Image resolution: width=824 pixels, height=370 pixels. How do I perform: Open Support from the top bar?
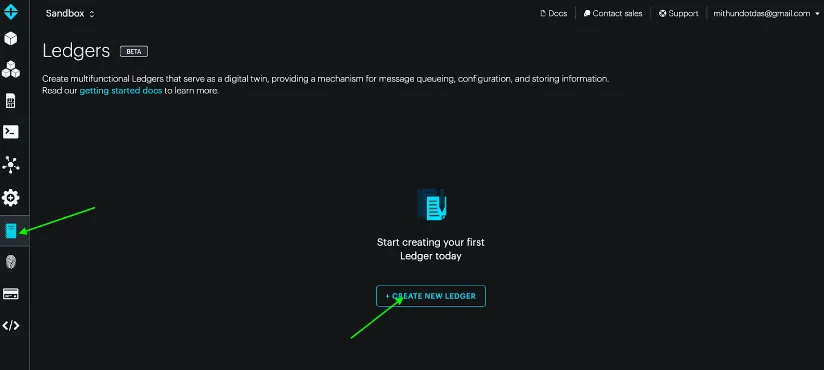click(x=679, y=14)
